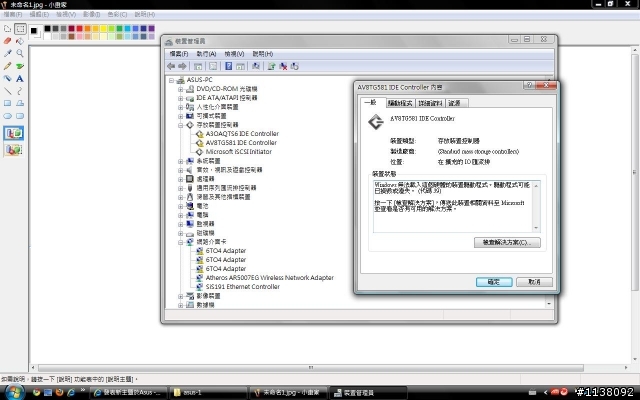Choose the Ellipse shape tool
Image resolution: width=640 pixels, height=400 pixels.
7,116
